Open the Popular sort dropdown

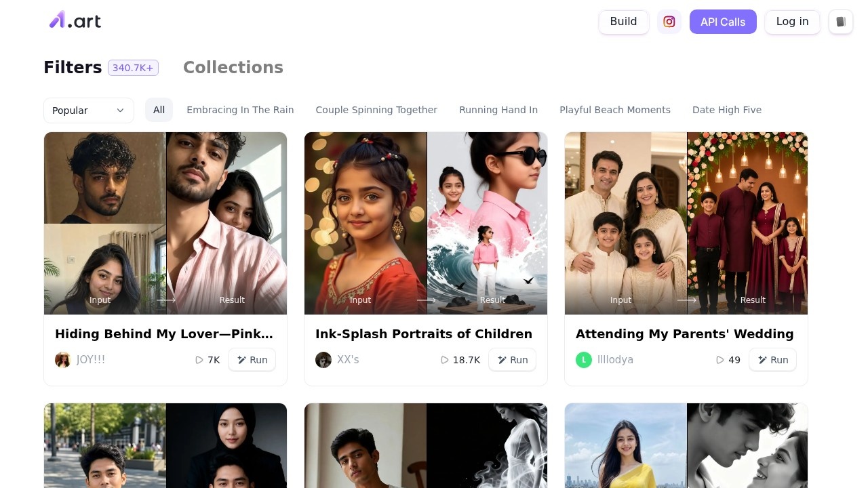pos(89,110)
